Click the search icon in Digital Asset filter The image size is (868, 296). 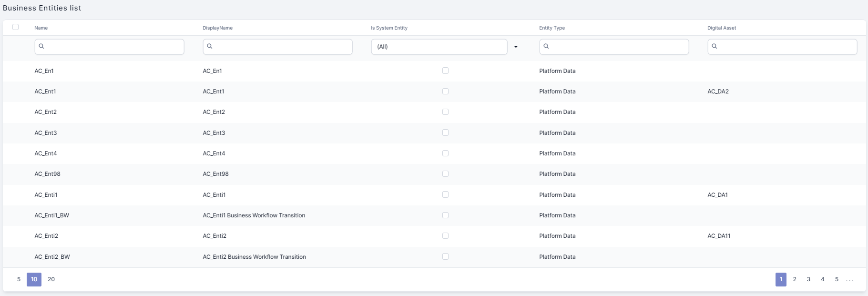click(715, 46)
